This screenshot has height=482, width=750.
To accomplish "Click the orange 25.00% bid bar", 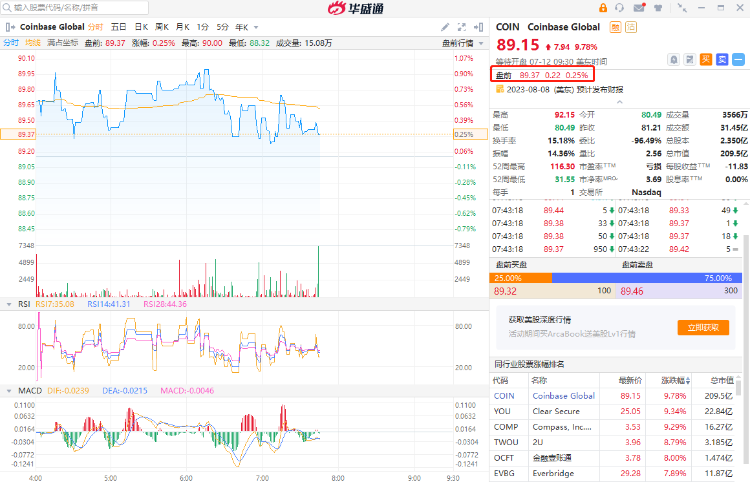I will (520, 278).
